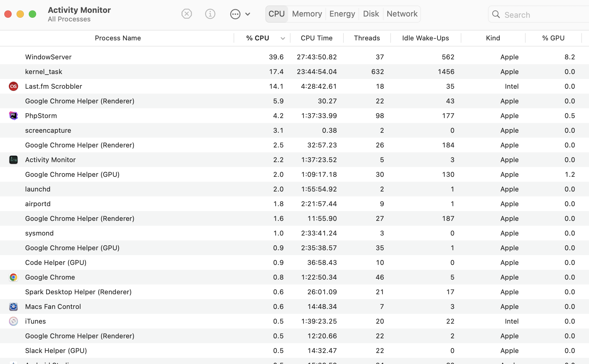
Task: Select the Last.fm Scrobbler process name
Action: (54, 86)
